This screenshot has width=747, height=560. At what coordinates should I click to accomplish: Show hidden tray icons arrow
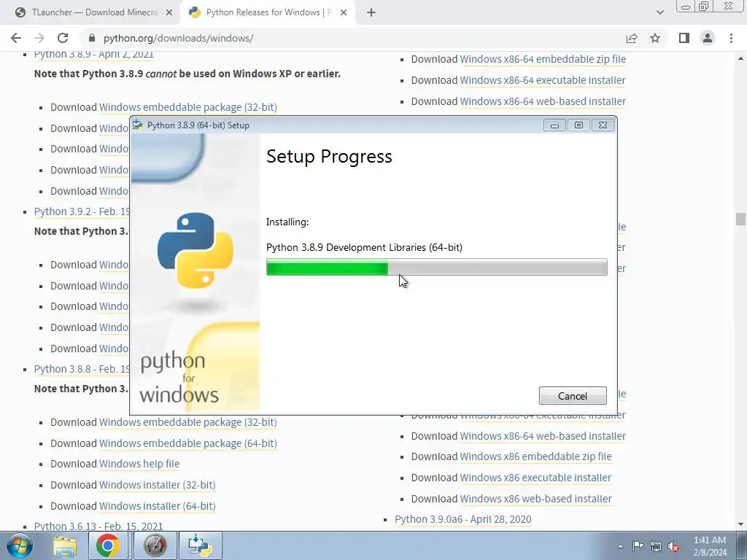click(620, 546)
